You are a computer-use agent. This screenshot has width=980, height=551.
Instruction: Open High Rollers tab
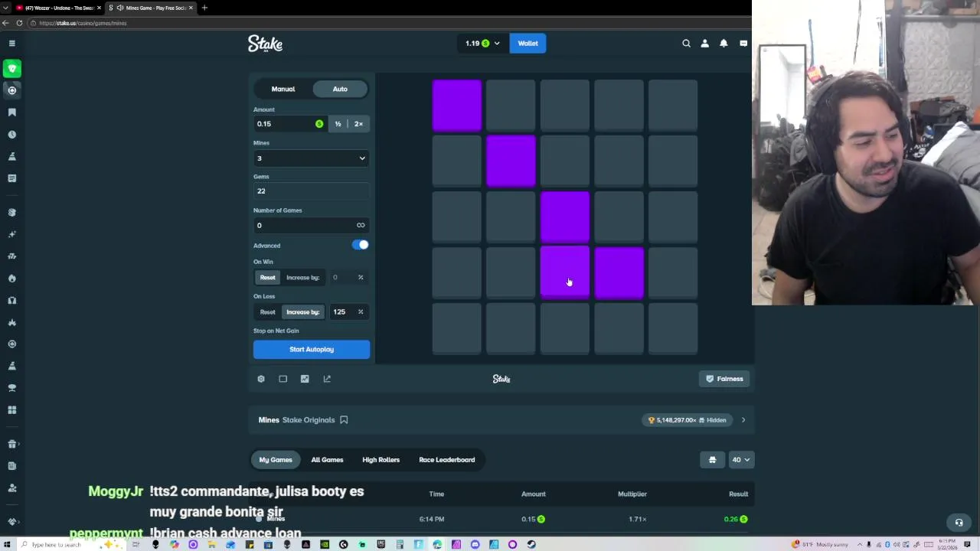pos(381,460)
